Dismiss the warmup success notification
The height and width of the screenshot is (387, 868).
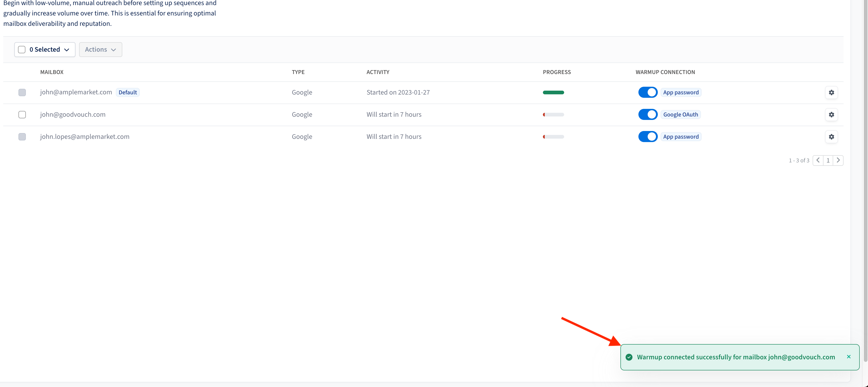click(848, 357)
